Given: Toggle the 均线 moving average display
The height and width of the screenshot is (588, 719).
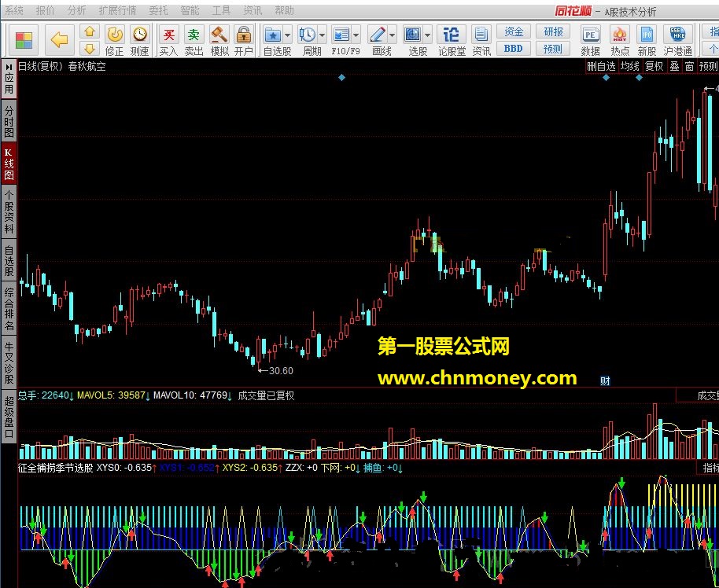Looking at the screenshot, I should 629,67.
